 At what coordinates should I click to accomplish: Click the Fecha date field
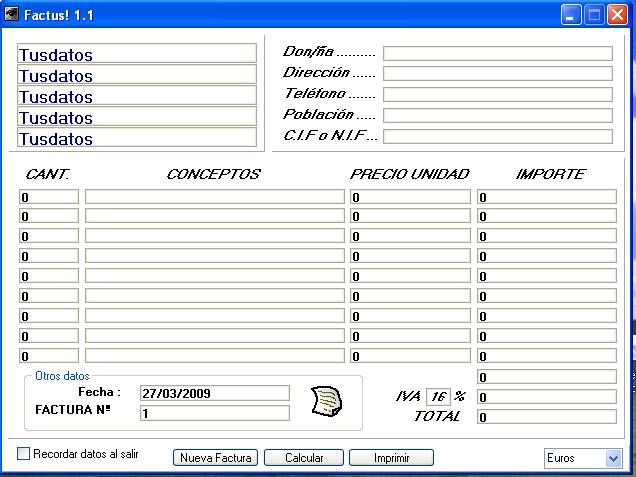pos(215,393)
